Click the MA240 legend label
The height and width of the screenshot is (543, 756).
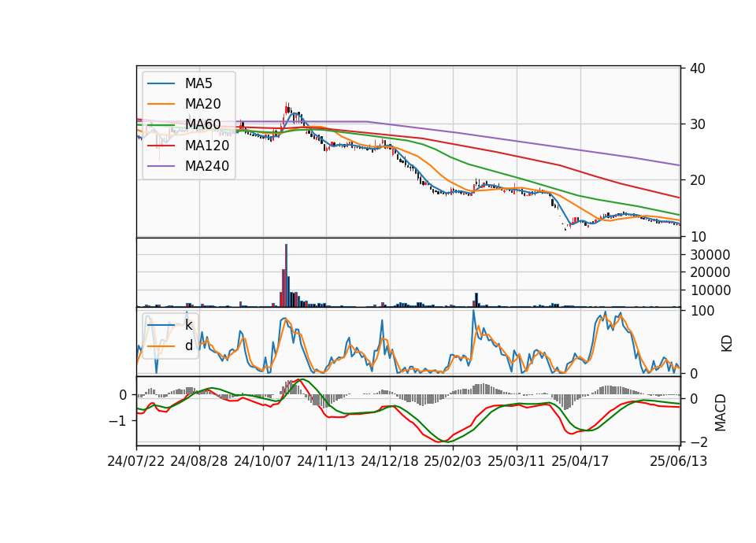(207, 166)
